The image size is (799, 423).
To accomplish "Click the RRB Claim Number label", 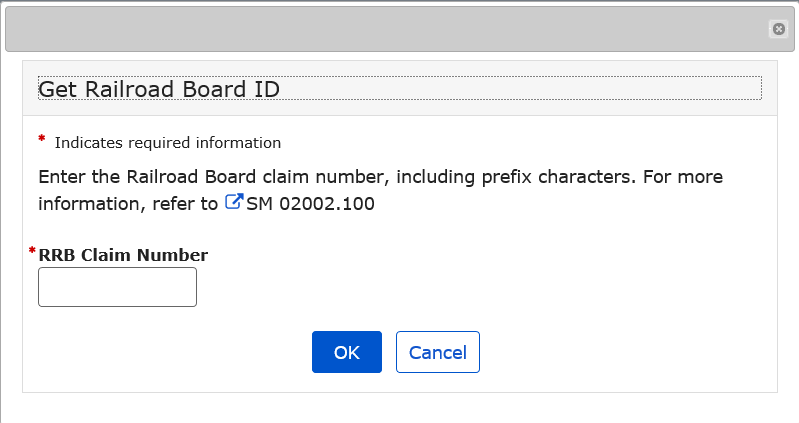I will 123,255.
